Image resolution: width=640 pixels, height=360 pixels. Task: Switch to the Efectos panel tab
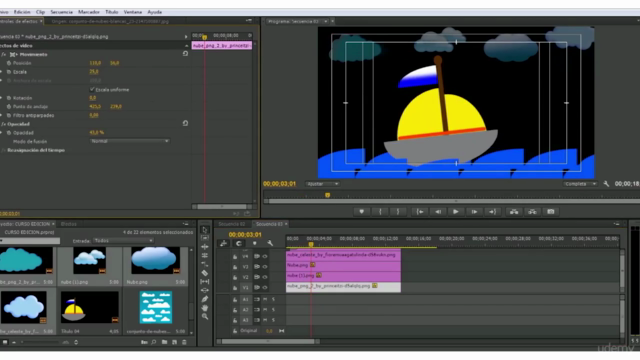(69, 224)
